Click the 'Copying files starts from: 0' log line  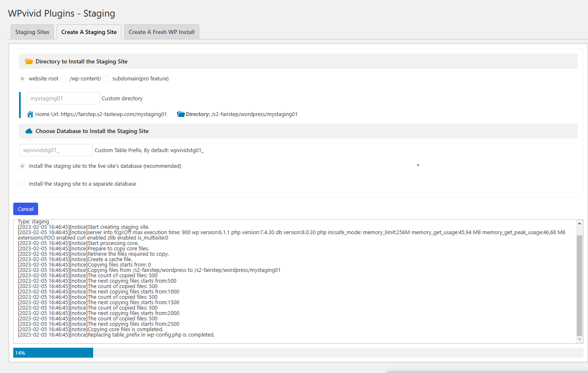84,265
